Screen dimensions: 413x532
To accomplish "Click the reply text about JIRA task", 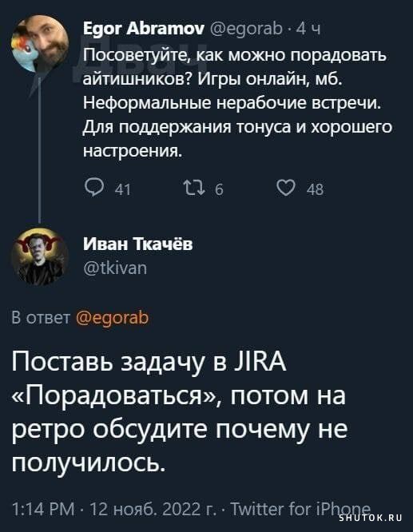I will pos(180,411).
